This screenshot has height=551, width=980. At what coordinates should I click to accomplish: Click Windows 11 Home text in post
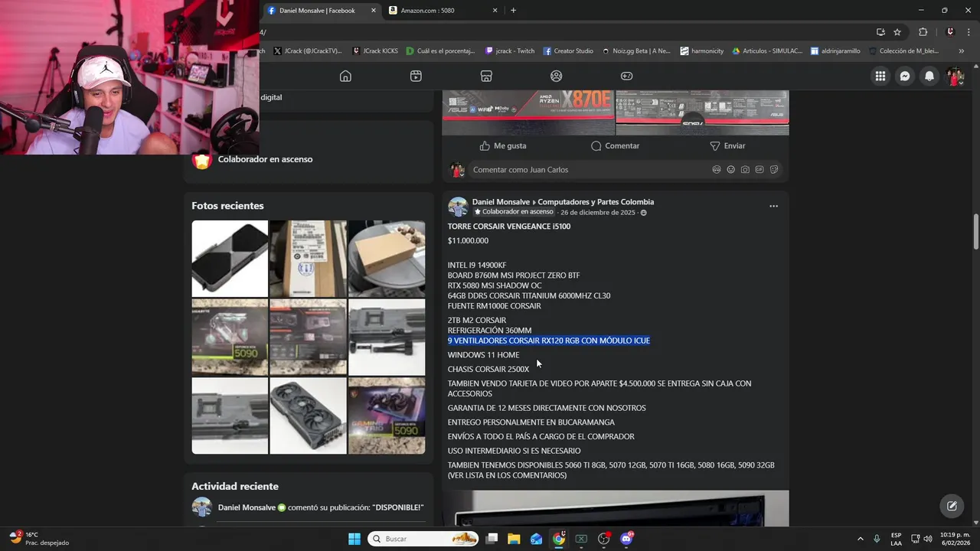pyautogui.click(x=483, y=355)
